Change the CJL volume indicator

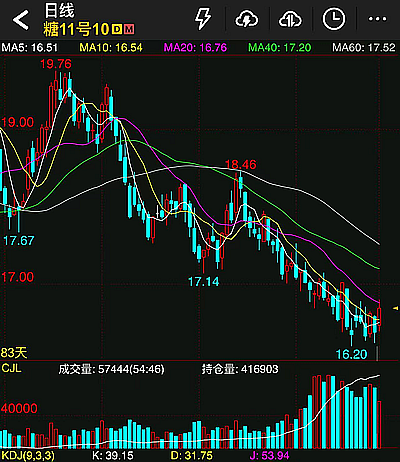click(11, 368)
